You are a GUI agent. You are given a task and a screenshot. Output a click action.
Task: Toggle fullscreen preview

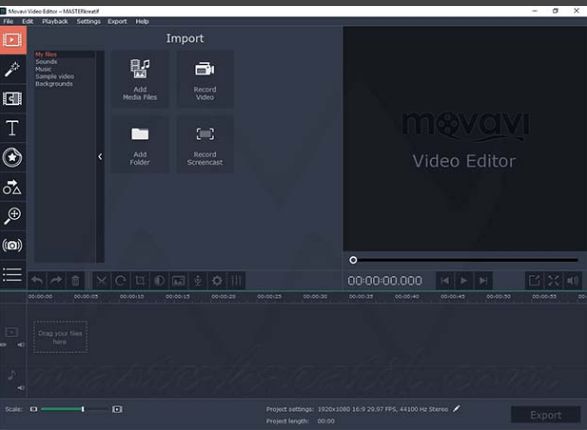click(553, 280)
